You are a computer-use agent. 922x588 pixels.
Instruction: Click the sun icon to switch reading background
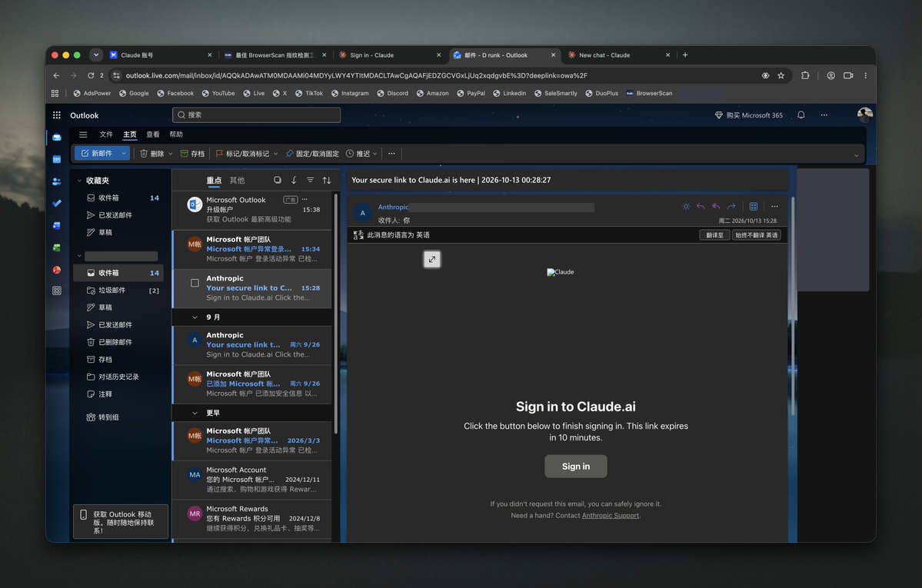pos(686,207)
